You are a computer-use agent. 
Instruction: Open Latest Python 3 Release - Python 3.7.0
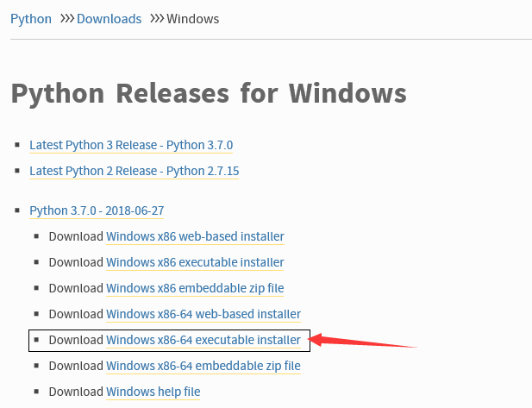tap(131, 145)
